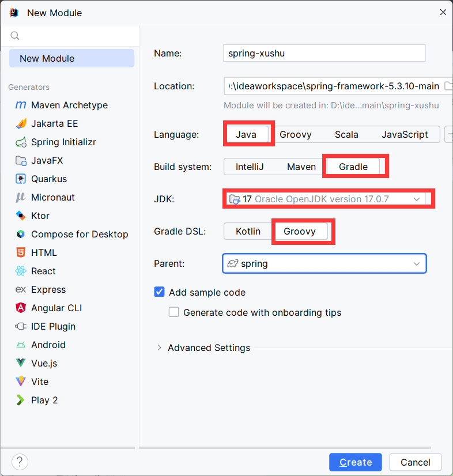Select New Module in the sidebar
The image size is (453, 476).
point(71,58)
